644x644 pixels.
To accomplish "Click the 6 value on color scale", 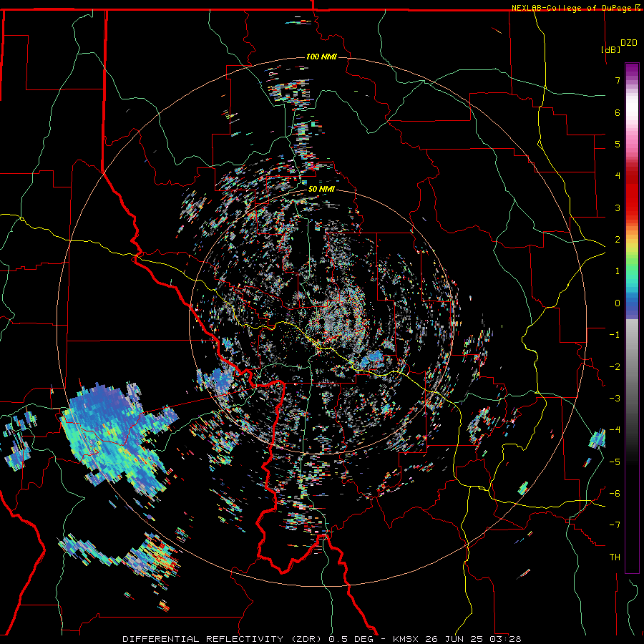I will (x=618, y=112).
